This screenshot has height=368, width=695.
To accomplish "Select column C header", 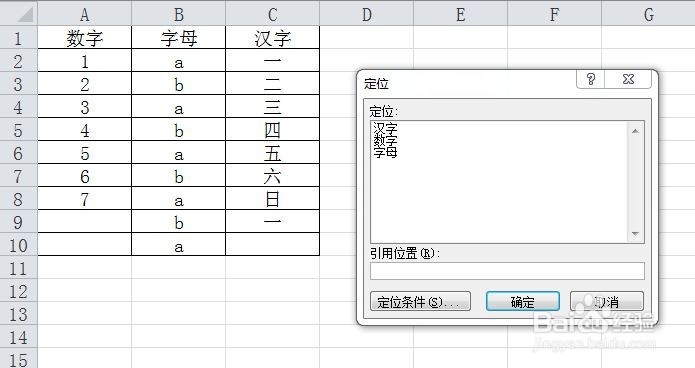I will click(x=273, y=14).
